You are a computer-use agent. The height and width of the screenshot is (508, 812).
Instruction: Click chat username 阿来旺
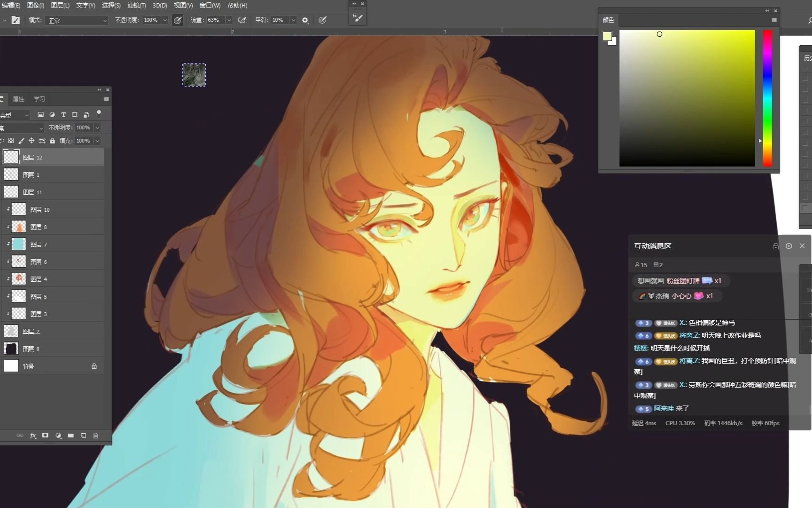664,408
